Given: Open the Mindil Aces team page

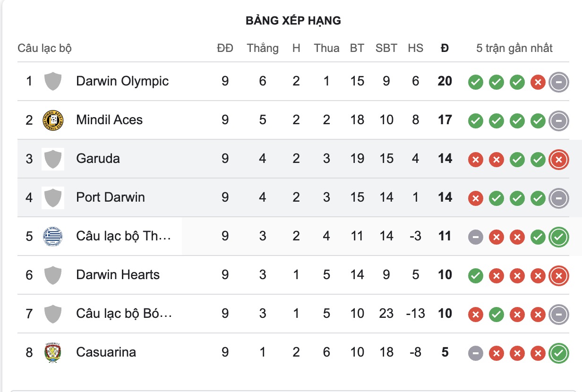Looking at the screenshot, I should (x=110, y=120).
